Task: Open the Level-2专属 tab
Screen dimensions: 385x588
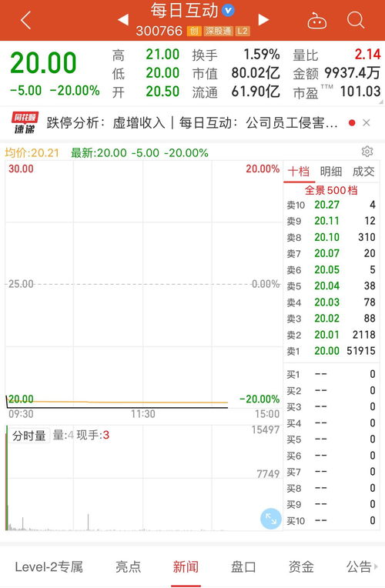Action: (49, 566)
